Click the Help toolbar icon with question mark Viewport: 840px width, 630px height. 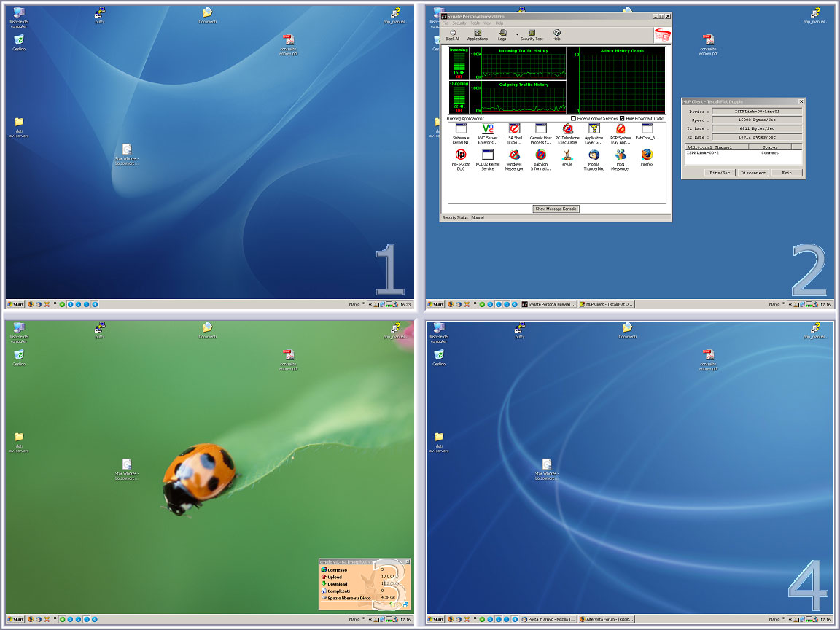[x=556, y=34]
